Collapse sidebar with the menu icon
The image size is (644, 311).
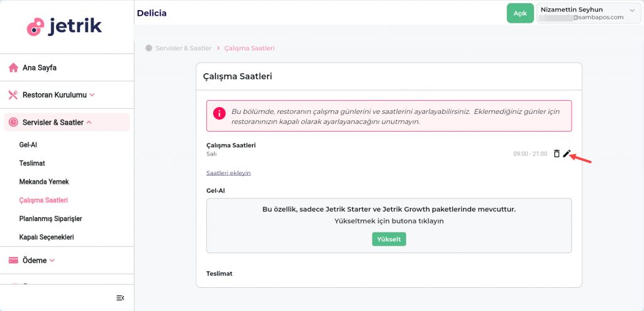coord(120,298)
